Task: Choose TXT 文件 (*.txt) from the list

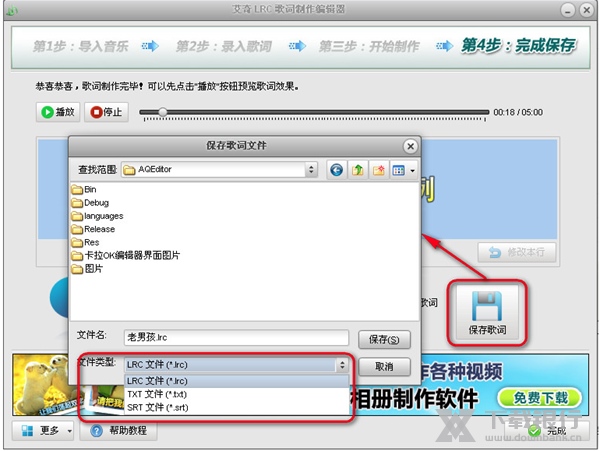Action: (236, 394)
